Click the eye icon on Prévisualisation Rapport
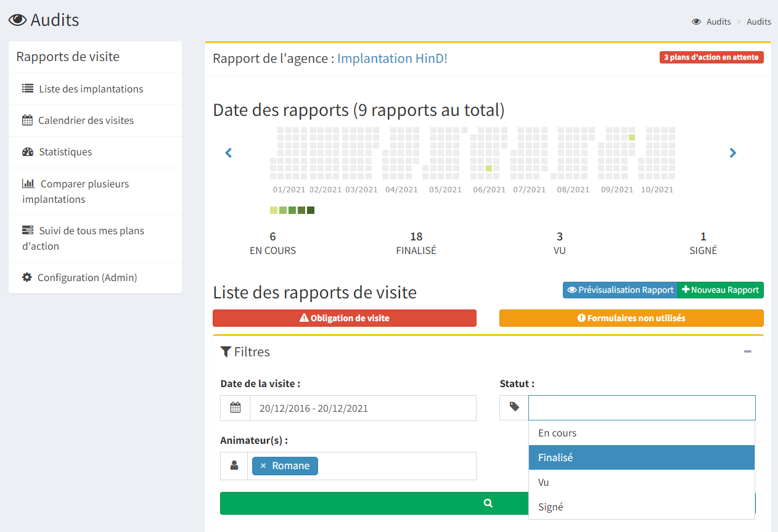 point(571,290)
